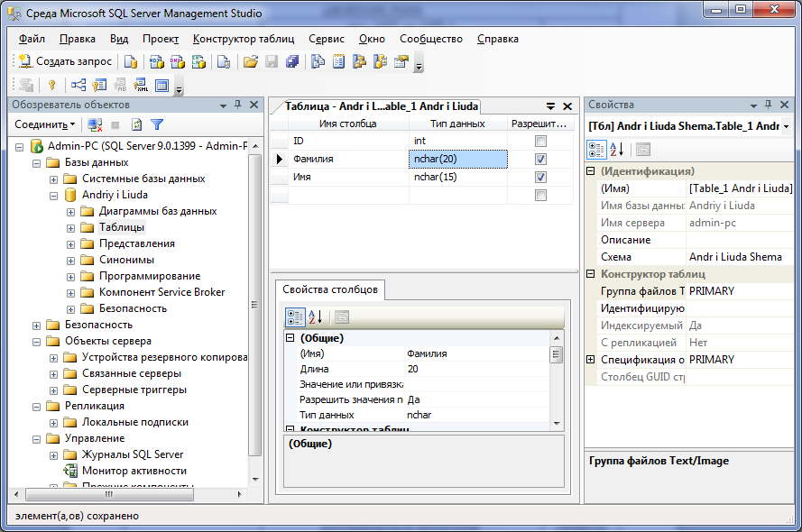This screenshot has height=532, width=802.
Task: Expand the Таблицы folder node
Action: point(70,228)
